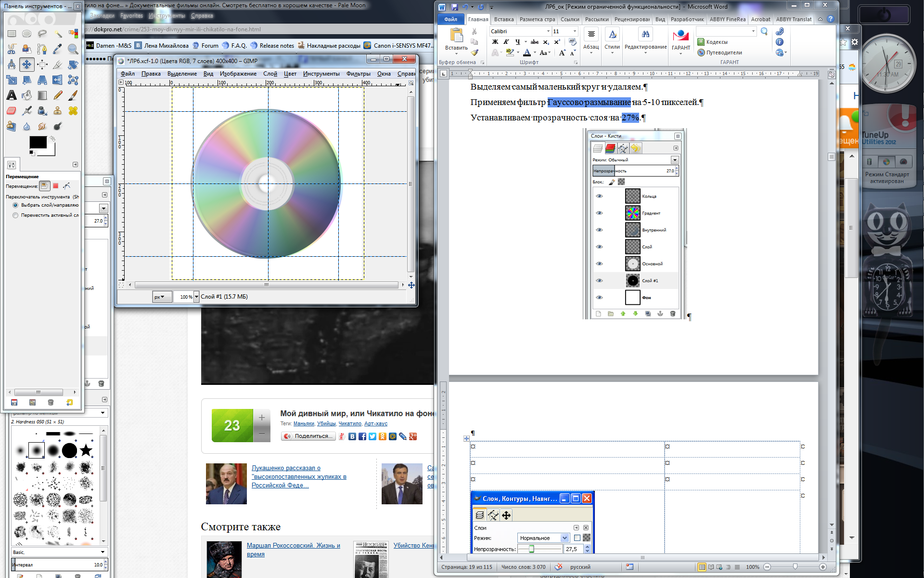
Task: Switch to Word Ссылки tab
Action: pos(570,19)
